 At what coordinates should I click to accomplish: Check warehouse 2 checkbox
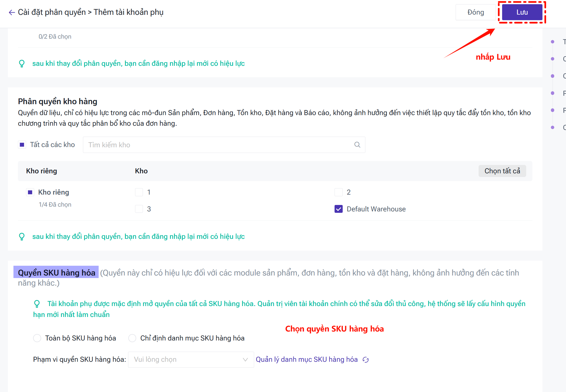click(x=338, y=192)
